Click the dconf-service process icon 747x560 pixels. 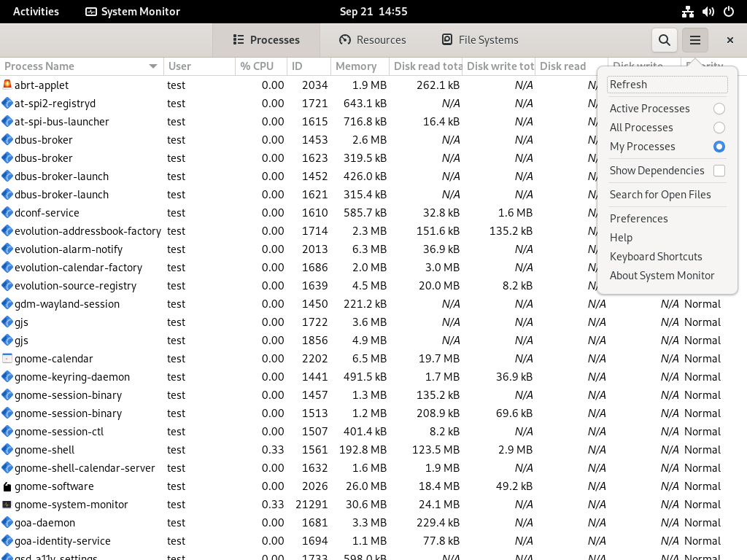[7, 212]
